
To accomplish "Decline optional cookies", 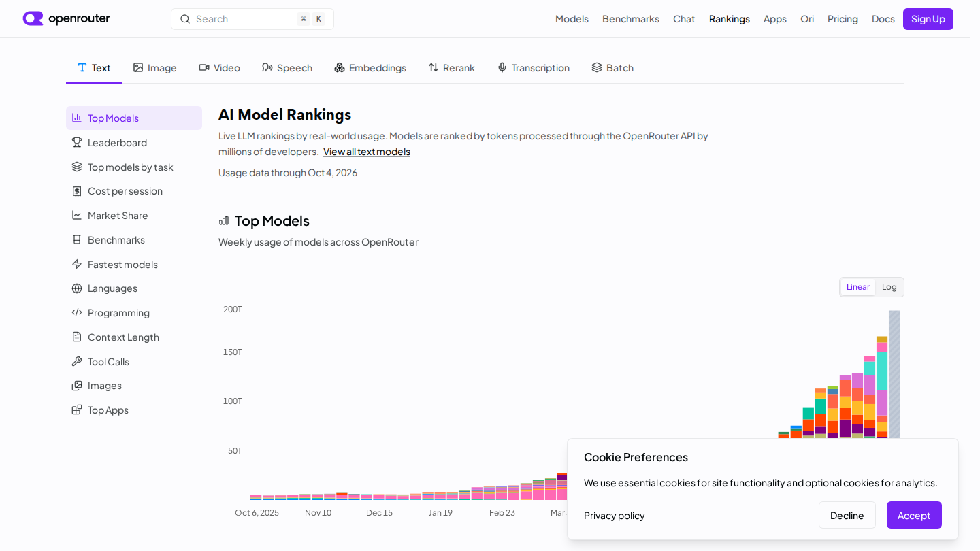I will pyautogui.click(x=847, y=515).
